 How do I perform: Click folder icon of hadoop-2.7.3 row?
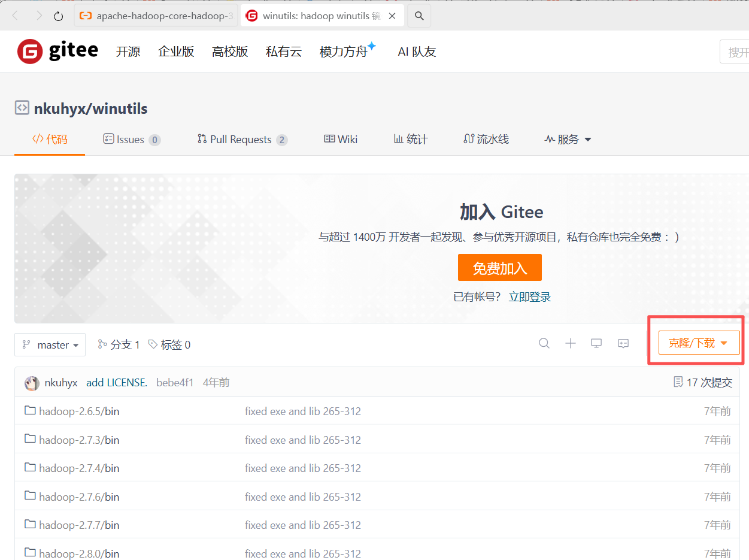point(30,439)
